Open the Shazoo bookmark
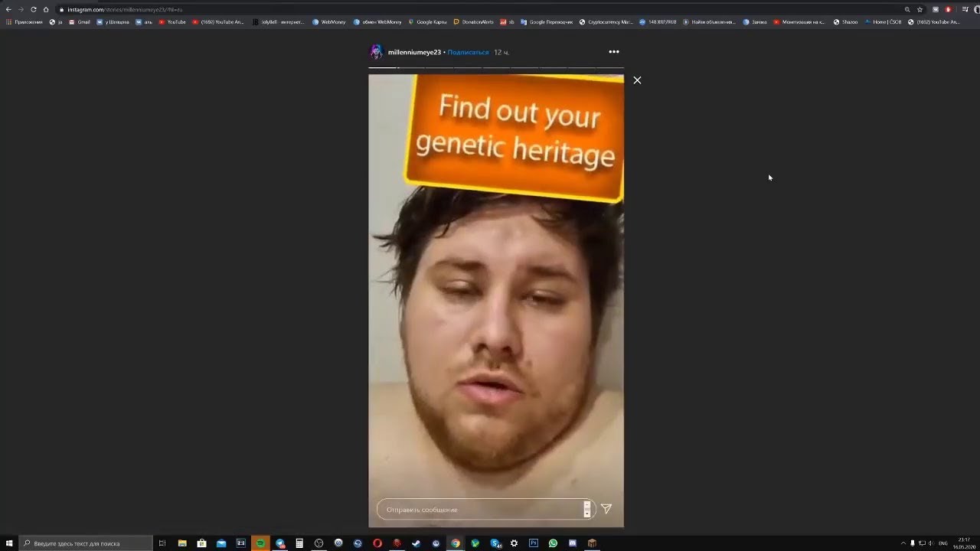980x551 pixels. click(845, 22)
